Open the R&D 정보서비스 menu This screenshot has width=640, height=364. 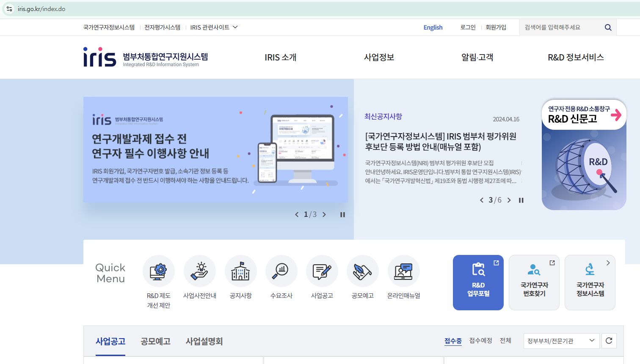[x=576, y=57]
